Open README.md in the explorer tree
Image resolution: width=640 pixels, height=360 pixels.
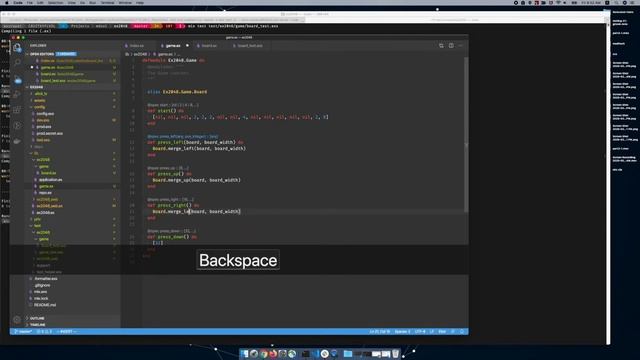pyautogui.click(x=45, y=305)
